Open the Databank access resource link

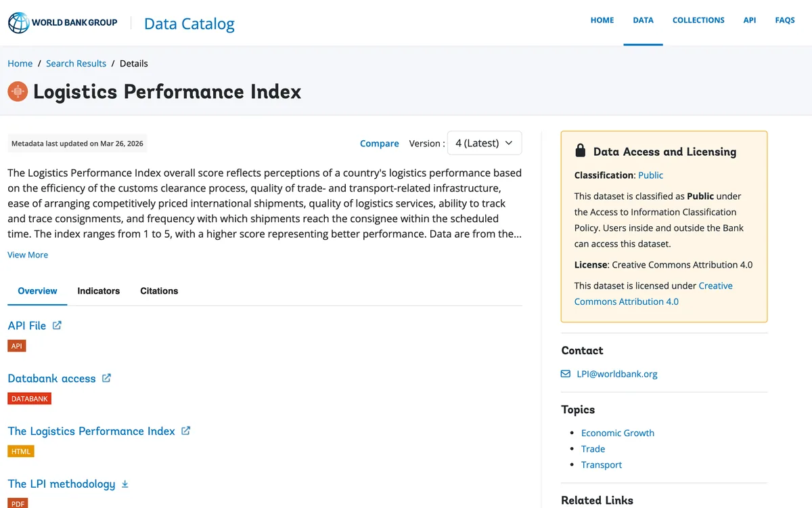point(51,378)
